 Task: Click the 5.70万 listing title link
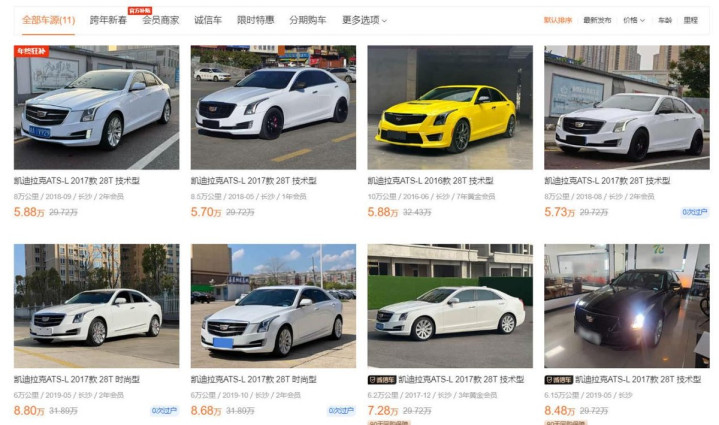[x=254, y=181]
